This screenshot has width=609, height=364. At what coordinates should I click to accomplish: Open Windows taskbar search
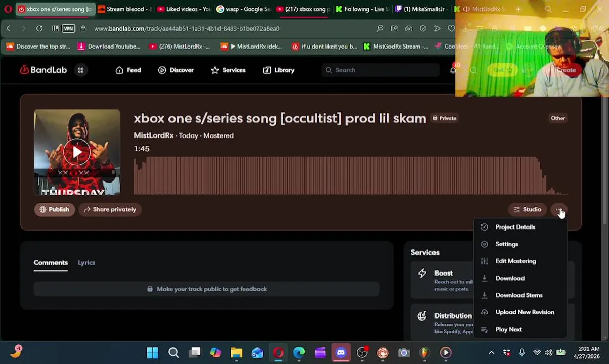tap(173, 352)
